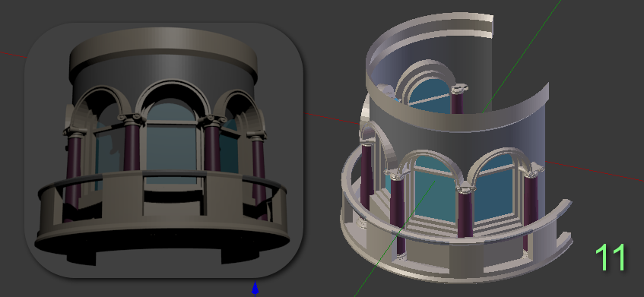Select the center purple column on cutaway model
644x297 pixels.
coord(465,214)
